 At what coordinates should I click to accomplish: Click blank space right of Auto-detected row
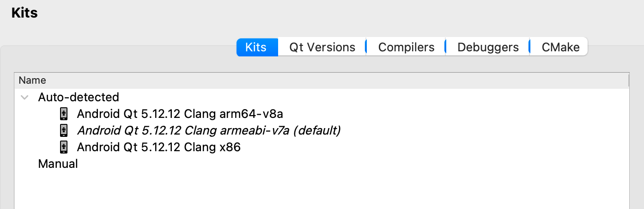point(374,97)
